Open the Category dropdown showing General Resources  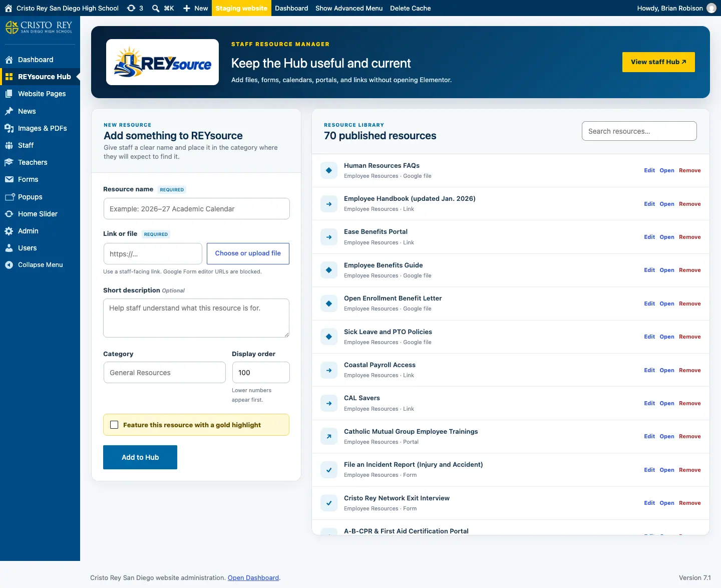(x=165, y=373)
